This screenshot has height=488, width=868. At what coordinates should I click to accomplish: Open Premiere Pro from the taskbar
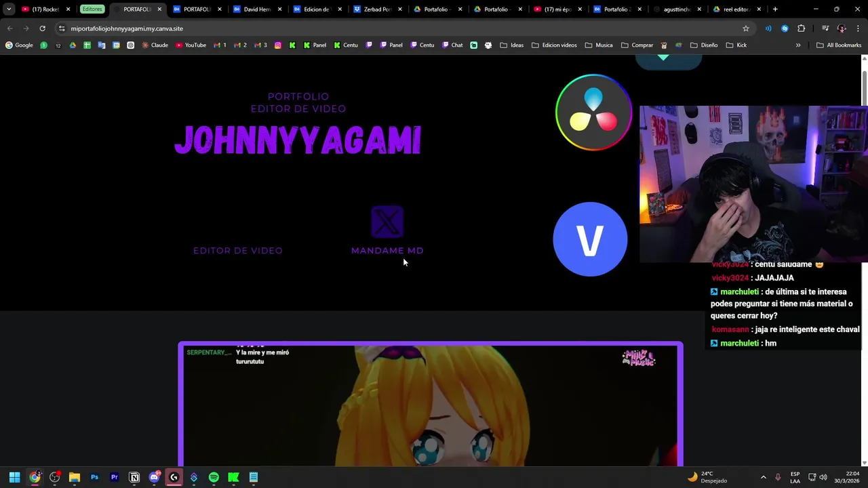click(114, 477)
